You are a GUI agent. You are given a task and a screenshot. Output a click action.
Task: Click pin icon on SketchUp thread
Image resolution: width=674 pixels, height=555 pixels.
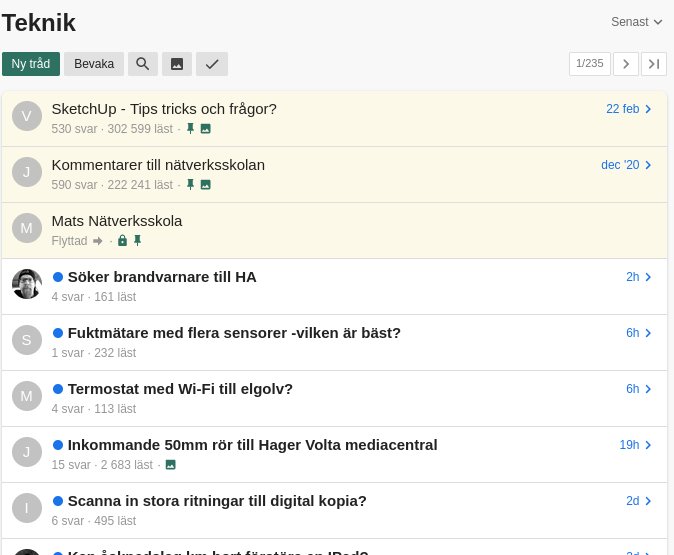(190, 129)
